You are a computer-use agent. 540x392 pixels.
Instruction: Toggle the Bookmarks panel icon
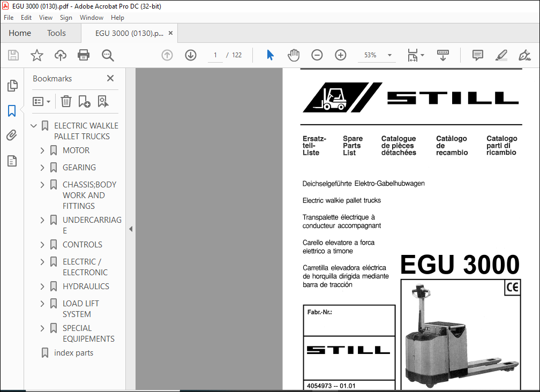coord(12,111)
